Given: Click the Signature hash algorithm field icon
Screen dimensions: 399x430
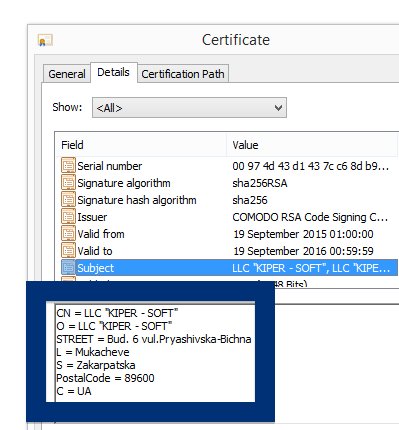Looking at the screenshot, I should 68,200.
